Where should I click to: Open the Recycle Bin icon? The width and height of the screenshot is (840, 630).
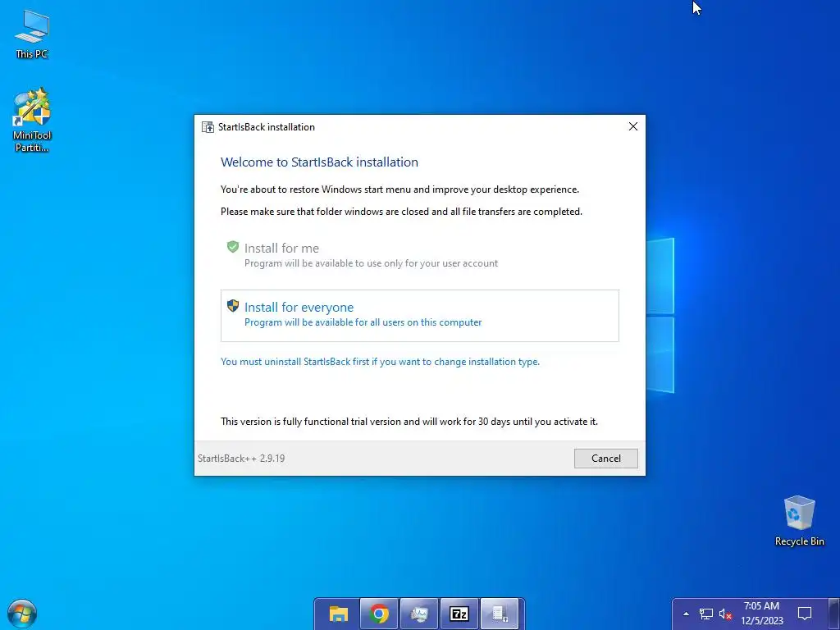point(799,521)
